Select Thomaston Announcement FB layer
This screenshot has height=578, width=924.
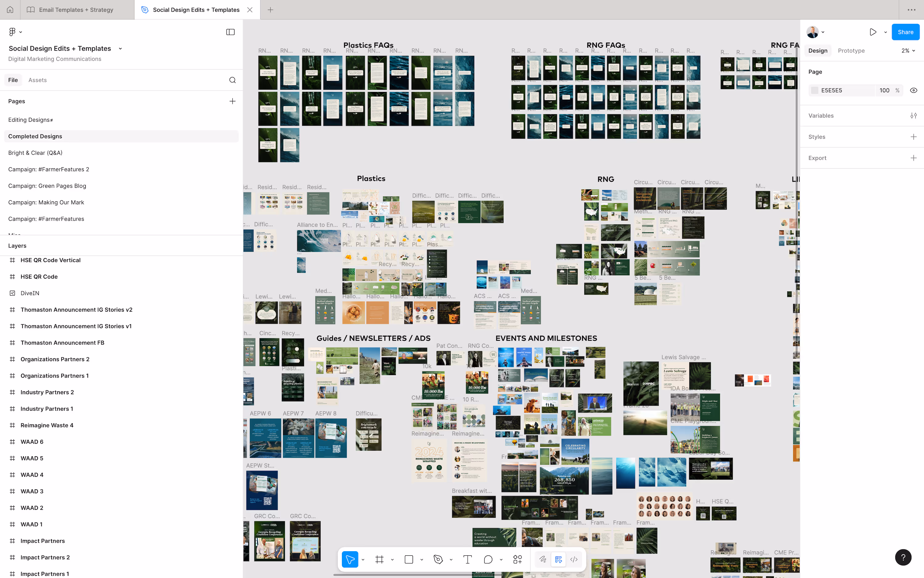(121, 342)
